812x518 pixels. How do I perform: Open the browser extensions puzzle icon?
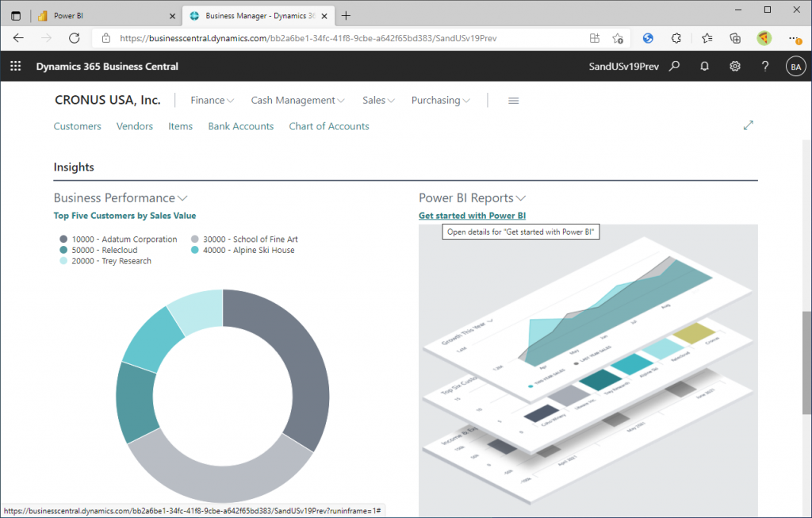point(676,38)
